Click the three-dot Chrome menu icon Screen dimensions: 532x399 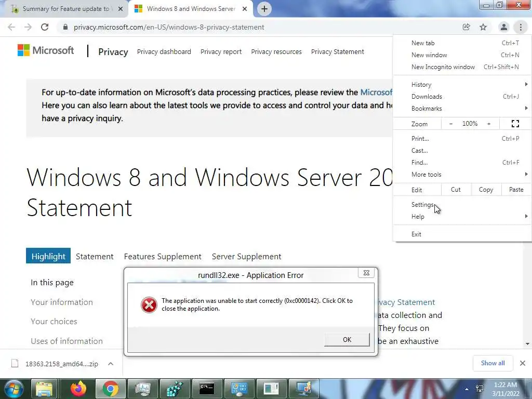(x=521, y=27)
